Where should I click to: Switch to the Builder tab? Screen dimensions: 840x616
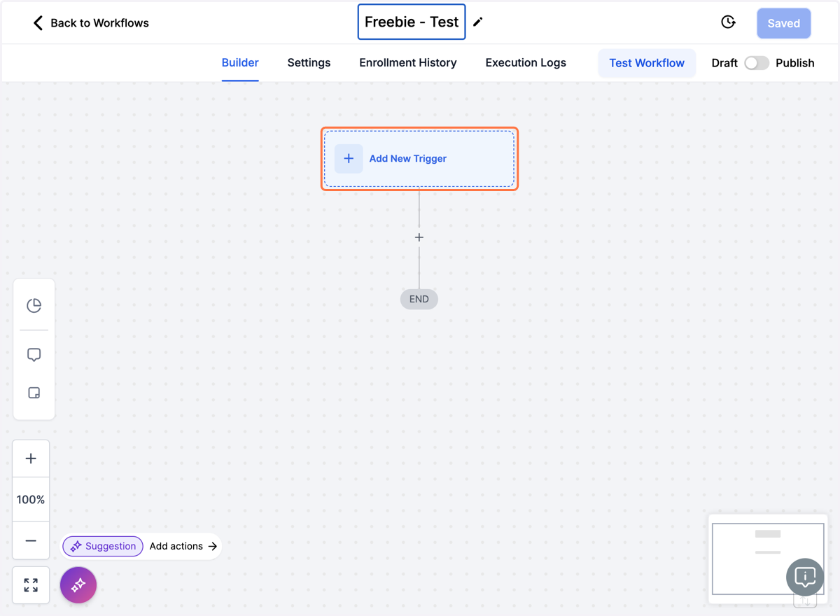[240, 63]
